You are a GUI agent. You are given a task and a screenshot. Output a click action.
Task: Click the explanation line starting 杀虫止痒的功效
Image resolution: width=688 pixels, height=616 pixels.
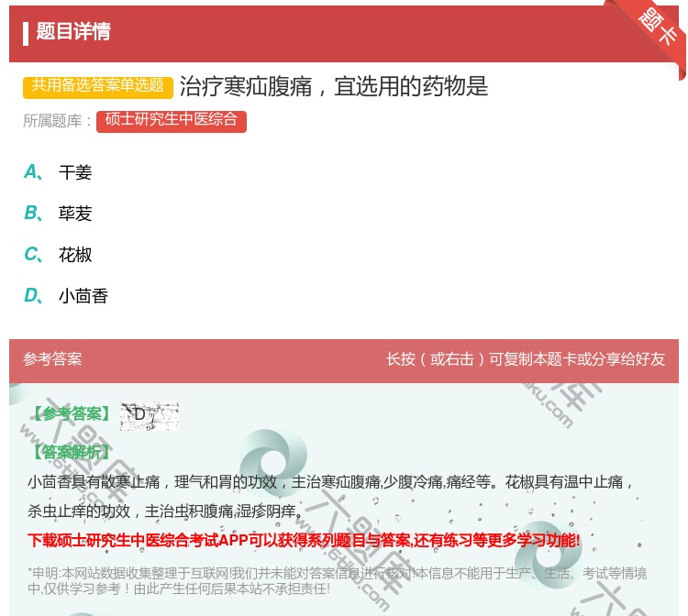[166, 511]
